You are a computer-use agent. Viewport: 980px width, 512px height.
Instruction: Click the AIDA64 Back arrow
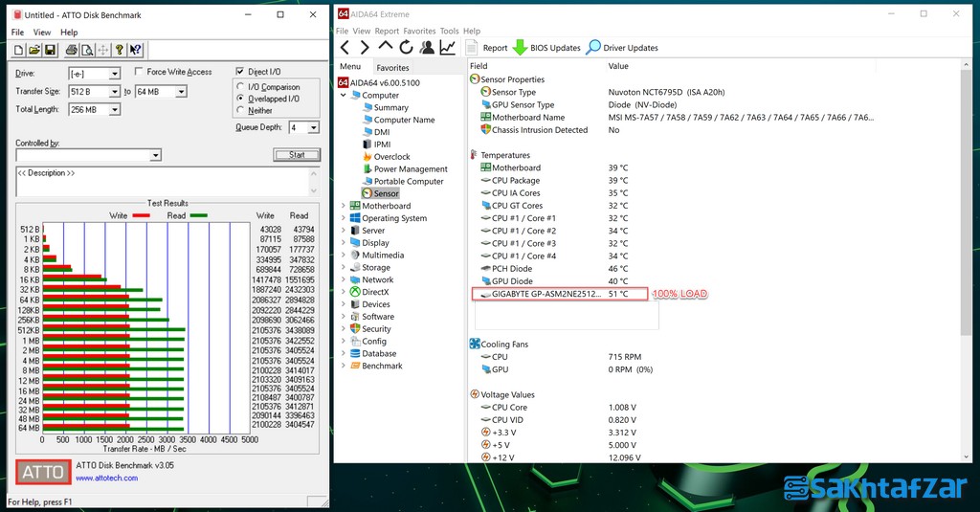345,48
